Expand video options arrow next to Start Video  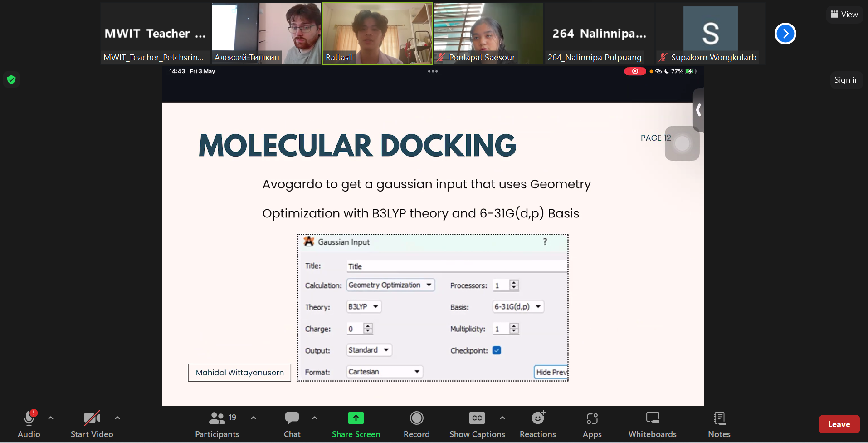click(117, 418)
